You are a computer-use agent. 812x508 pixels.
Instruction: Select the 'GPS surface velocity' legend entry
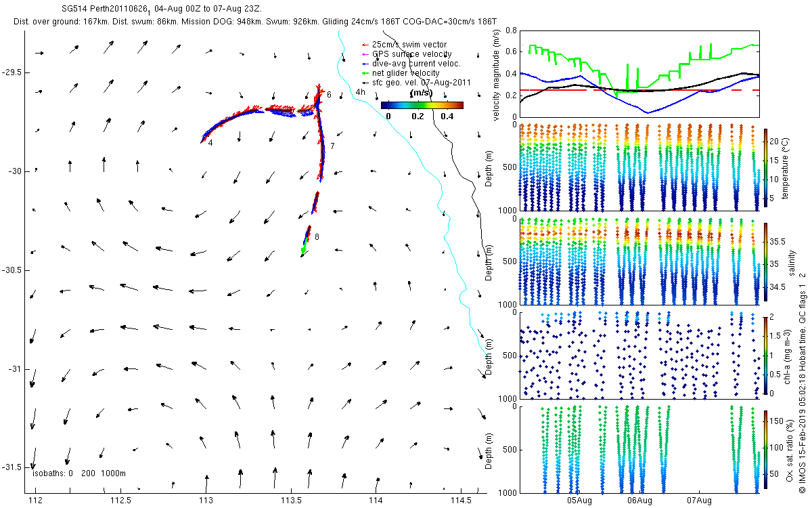[x=412, y=54]
